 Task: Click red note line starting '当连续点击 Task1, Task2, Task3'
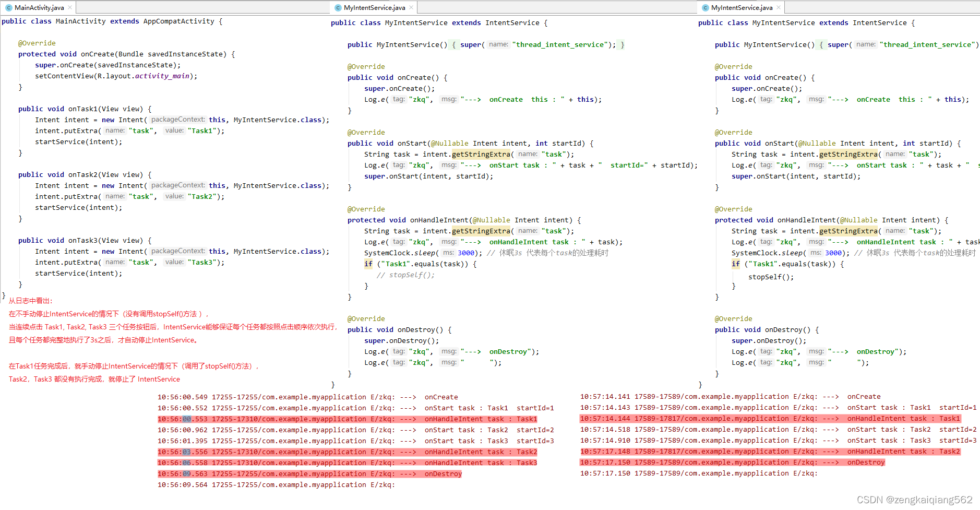[x=173, y=327]
